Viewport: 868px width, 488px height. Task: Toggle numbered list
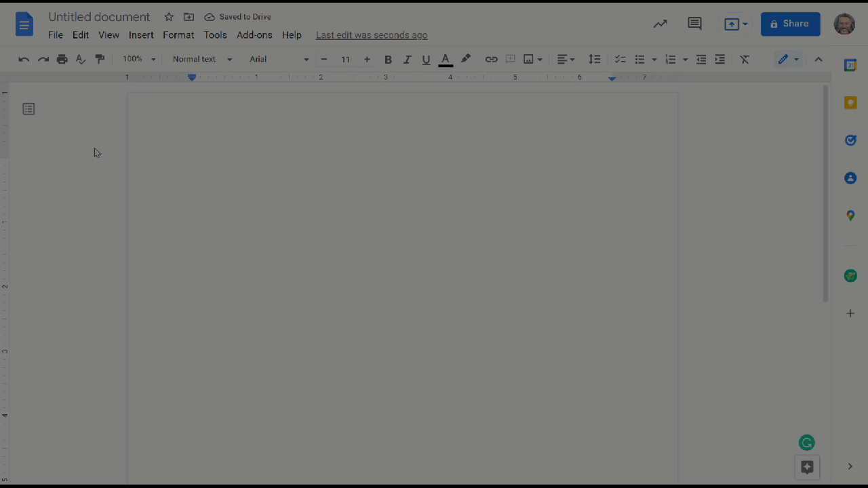(x=671, y=60)
